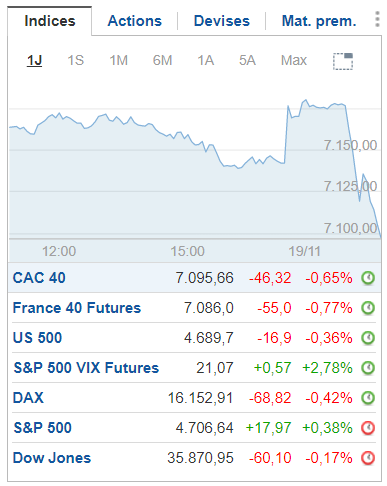The height and width of the screenshot is (486, 387).
Task: Select the 1S chart timeframe
Action: click(76, 61)
